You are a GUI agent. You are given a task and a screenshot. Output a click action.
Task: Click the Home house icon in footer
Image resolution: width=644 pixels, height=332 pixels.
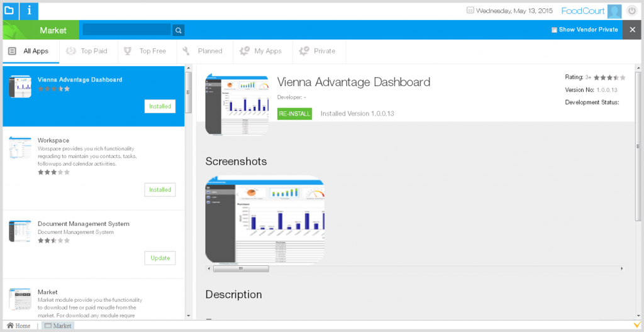[x=10, y=326]
